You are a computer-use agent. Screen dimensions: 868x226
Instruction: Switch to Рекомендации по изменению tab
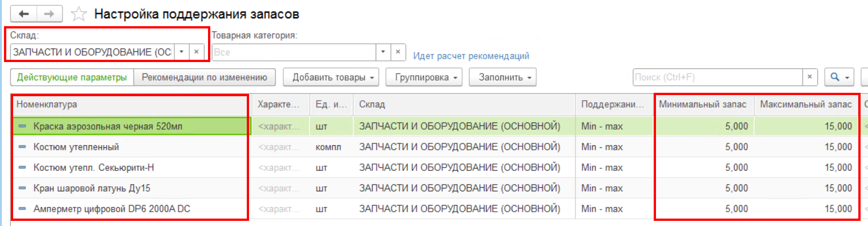[205, 77]
